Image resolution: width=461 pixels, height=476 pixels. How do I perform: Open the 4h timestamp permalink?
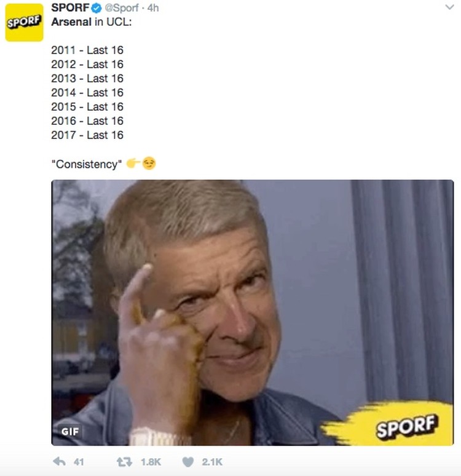click(x=153, y=8)
